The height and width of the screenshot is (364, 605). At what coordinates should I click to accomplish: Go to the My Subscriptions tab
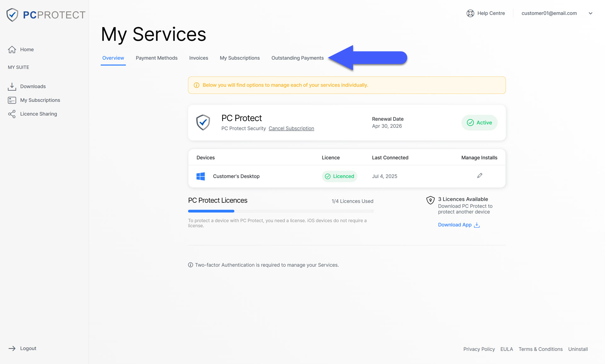240,58
